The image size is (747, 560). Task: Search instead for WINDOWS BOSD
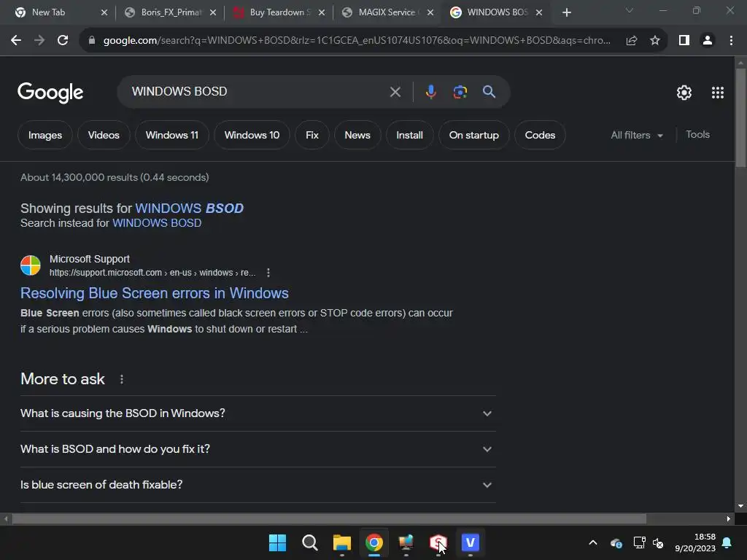(157, 223)
